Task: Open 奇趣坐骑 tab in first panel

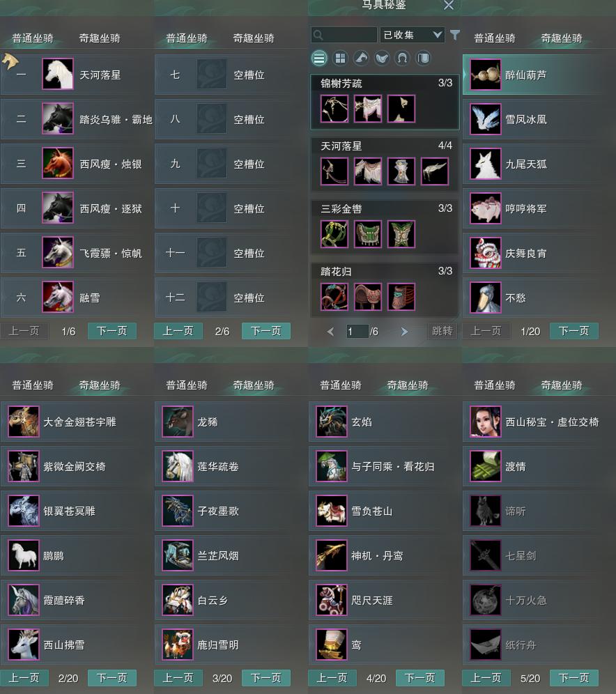Action: [x=100, y=38]
